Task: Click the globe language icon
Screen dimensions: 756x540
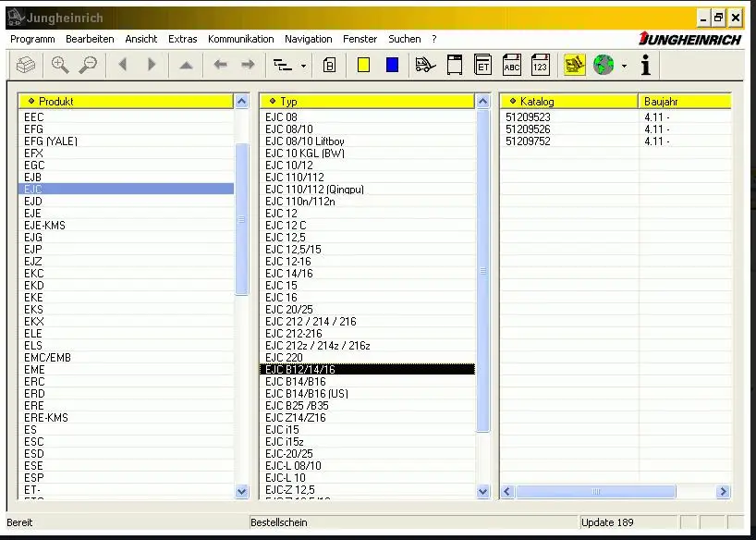Action: pyautogui.click(x=604, y=65)
